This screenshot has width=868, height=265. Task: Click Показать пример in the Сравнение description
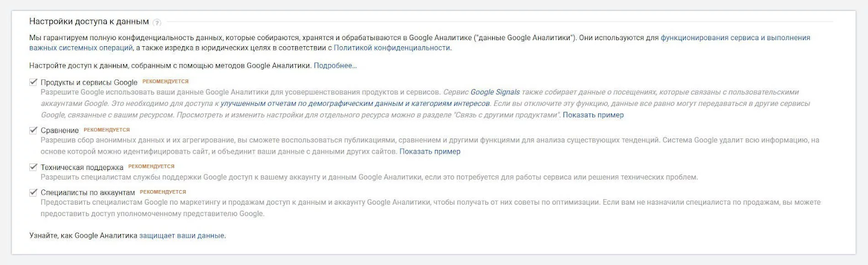430,152
